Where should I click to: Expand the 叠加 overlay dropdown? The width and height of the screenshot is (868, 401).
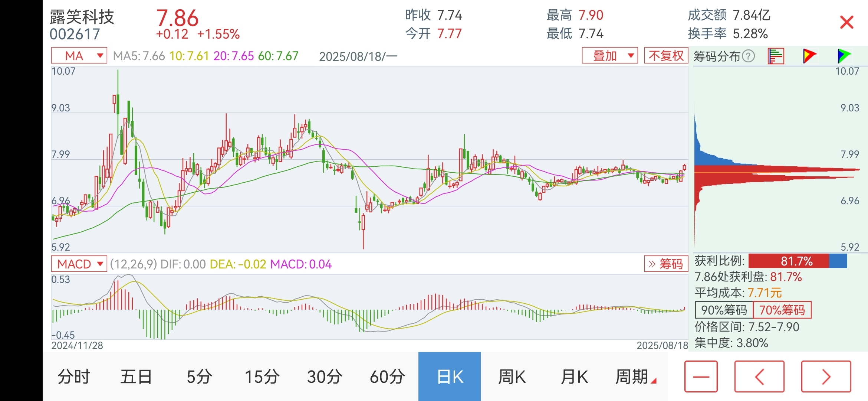(610, 56)
